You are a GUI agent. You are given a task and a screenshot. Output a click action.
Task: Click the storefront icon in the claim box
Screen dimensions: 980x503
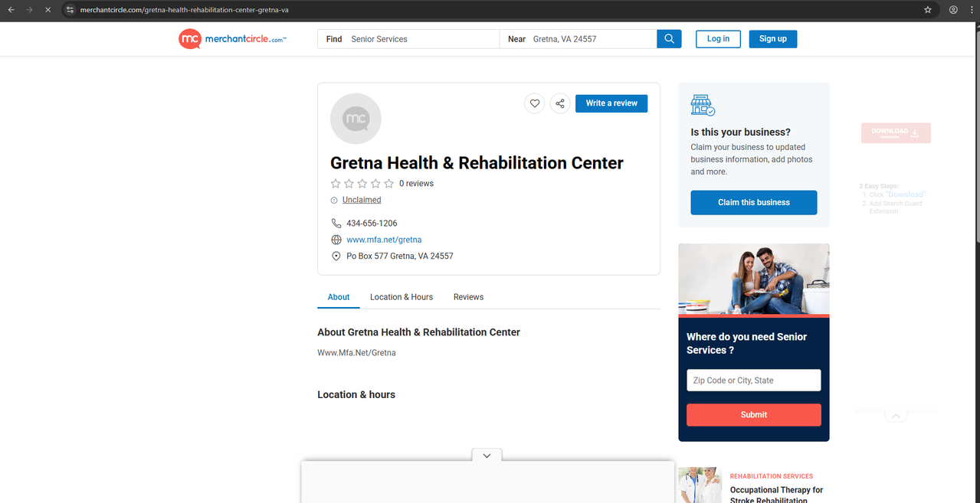[703, 106]
